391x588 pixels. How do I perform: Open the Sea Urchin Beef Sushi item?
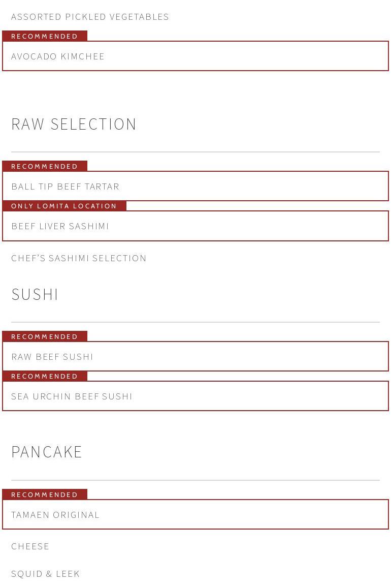[x=72, y=396]
